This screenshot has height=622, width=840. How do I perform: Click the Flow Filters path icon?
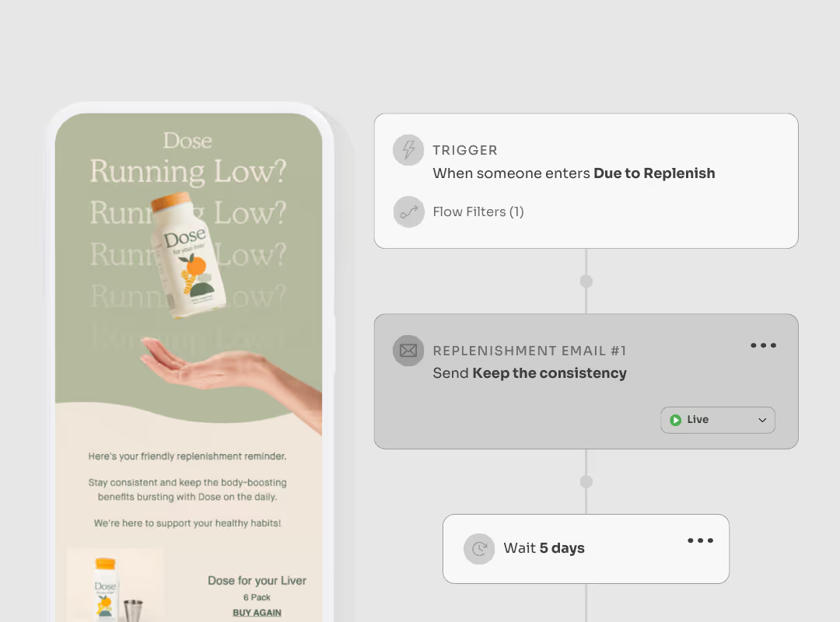[408, 212]
